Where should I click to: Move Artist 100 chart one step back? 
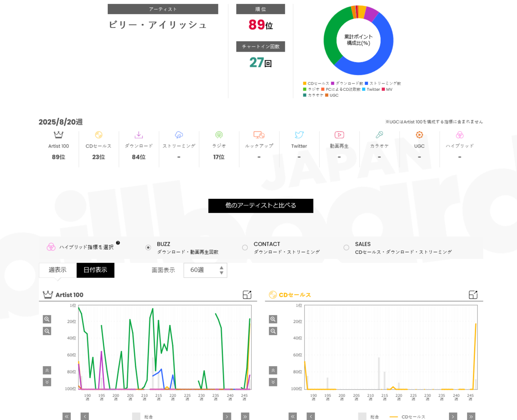coord(85,417)
